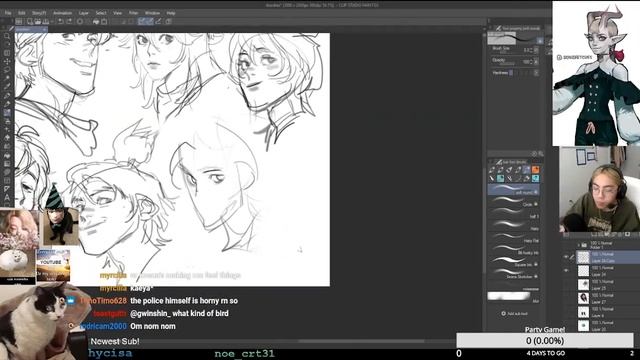Open the File menu
Viewport: 640px width, 360px height.
8,13
